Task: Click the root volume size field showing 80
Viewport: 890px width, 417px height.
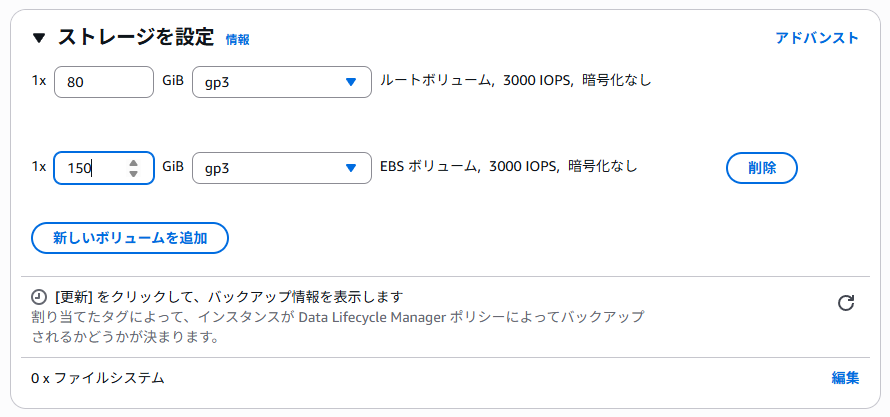Action: click(104, 82)
